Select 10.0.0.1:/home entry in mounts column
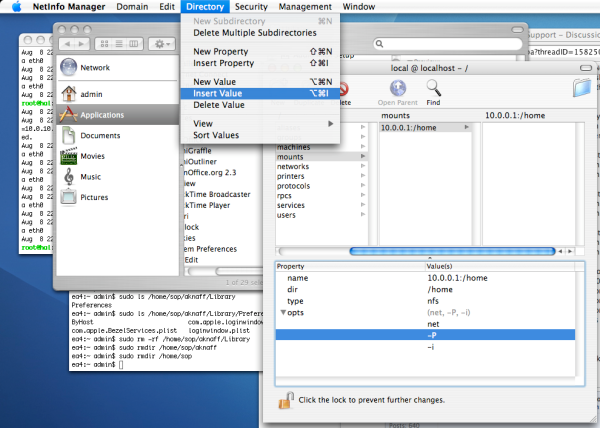This screenshot has width=600, height=428. coord(425,127)
